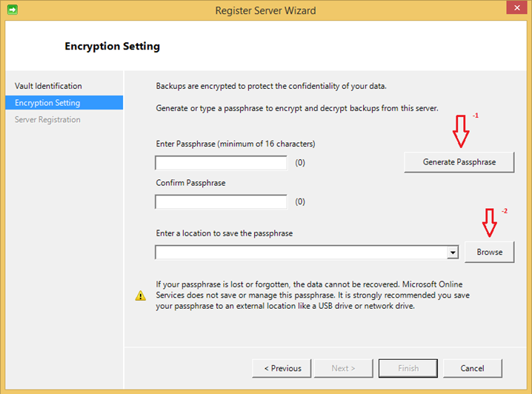The height and width of the screenshot is (394, 532).
Task: Focus the Enter Passphrase text field
Action: click(222, 163)
